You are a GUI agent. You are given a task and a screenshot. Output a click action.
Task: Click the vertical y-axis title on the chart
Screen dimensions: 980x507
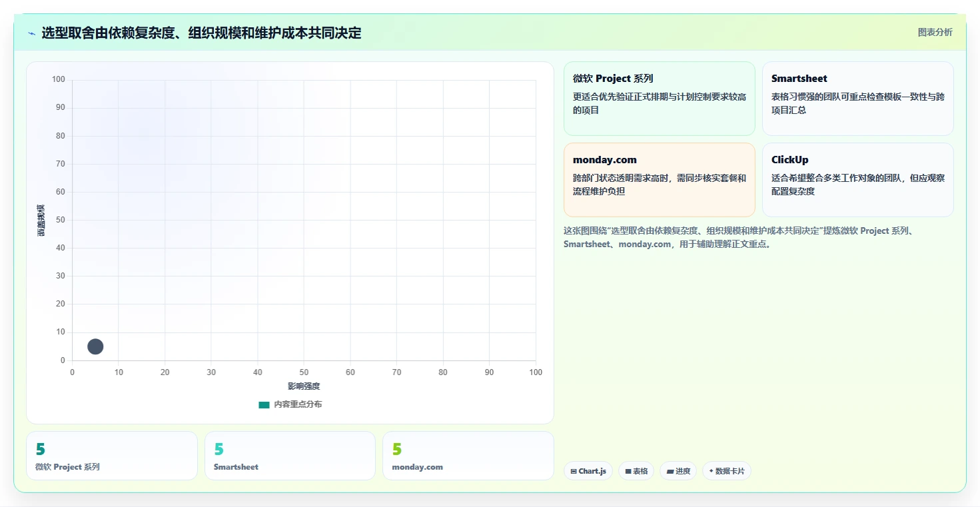pyautogui.click(x=41, y=220)
